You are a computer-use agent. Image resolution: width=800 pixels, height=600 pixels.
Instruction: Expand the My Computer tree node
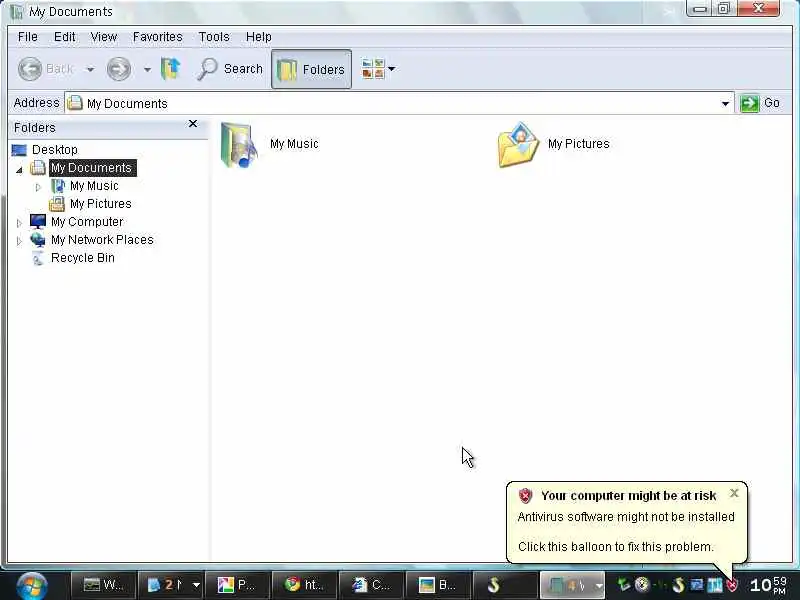19,223
